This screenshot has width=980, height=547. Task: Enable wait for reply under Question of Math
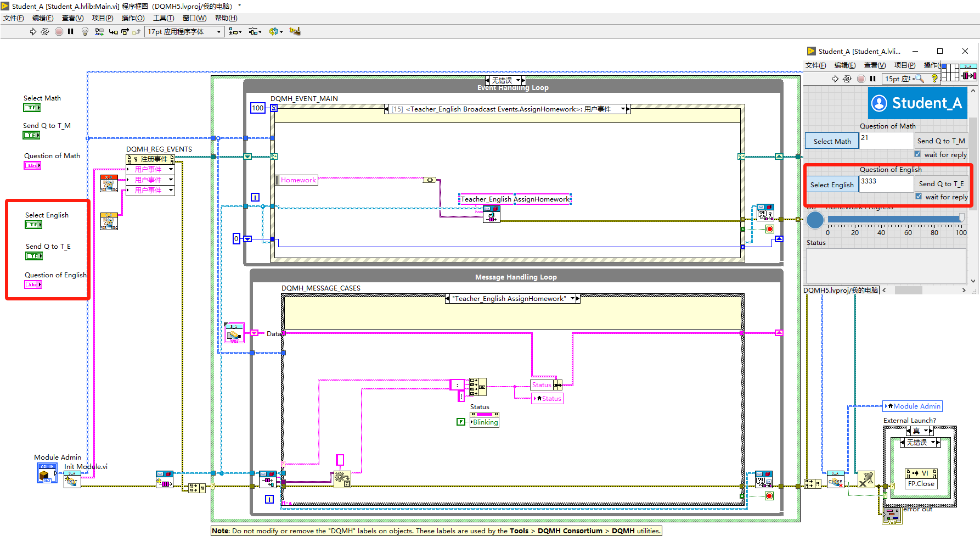click(918, 154)
